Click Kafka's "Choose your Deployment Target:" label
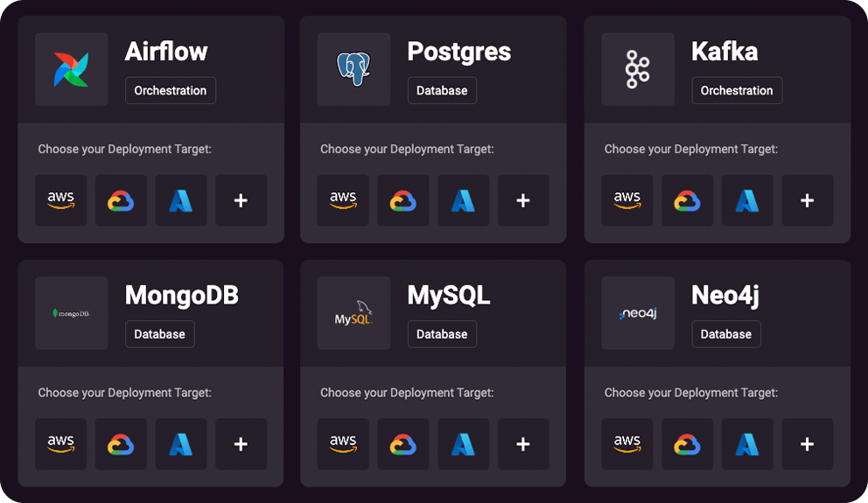The image size is (868, 503). (691, 150)
